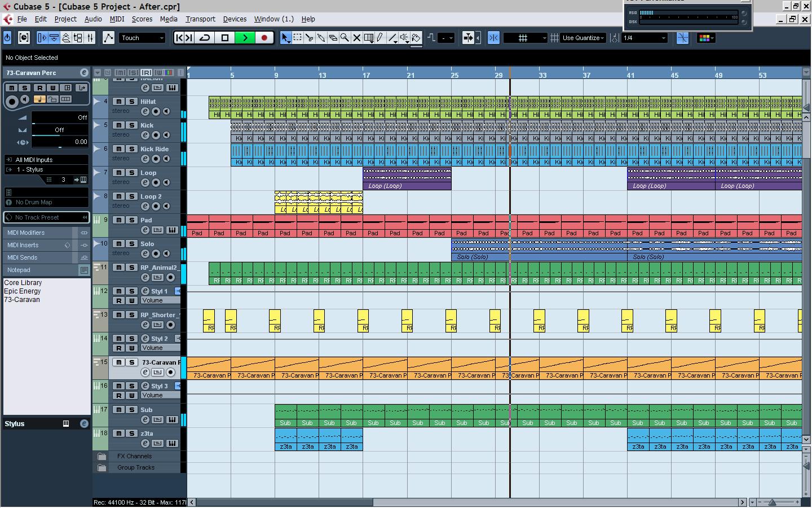The image size is (812, 508).
Task: Mute the Loop 2 track
Action: (x=118, y=196)
